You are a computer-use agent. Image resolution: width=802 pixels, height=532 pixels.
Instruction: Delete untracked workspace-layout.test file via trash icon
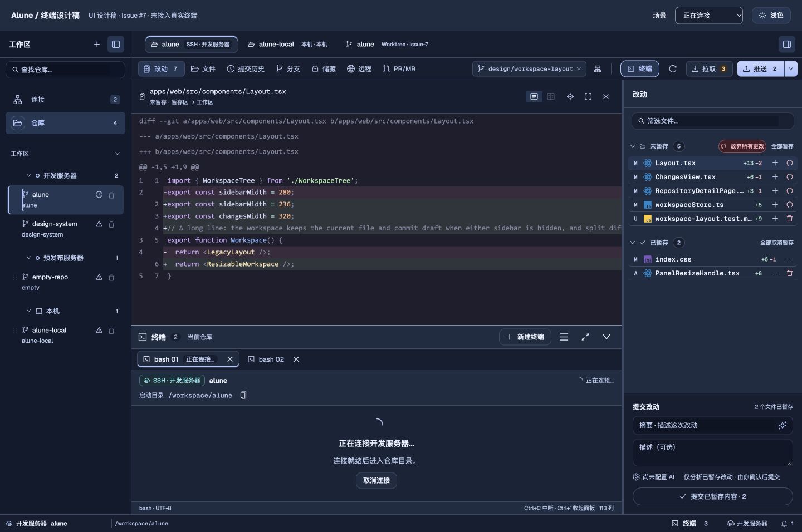pos(790,219)
